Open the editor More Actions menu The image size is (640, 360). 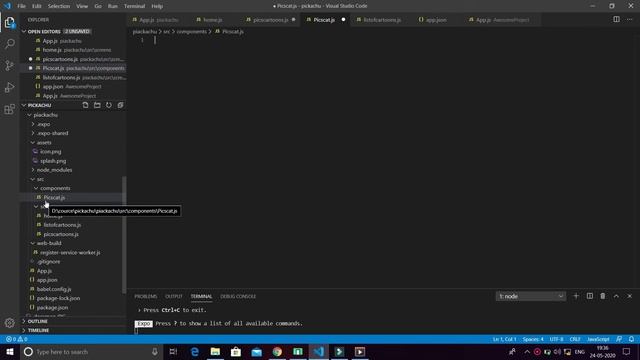click(x=629, y=19)
